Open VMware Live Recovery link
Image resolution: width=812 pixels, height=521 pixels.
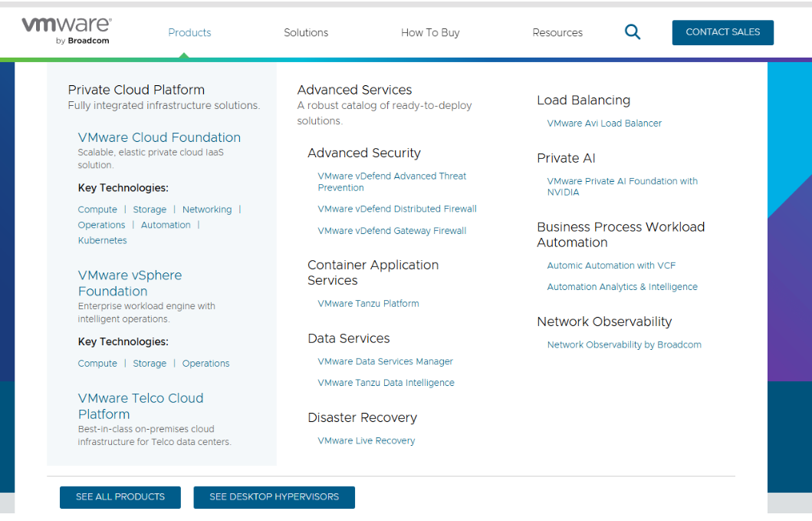point(367,441)
